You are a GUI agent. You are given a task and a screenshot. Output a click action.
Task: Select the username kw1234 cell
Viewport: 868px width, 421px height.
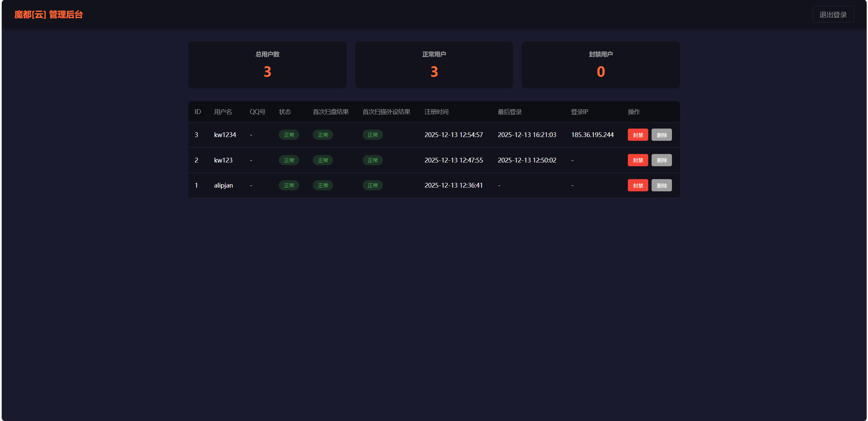pyautogui.click(x=225, y=135)
